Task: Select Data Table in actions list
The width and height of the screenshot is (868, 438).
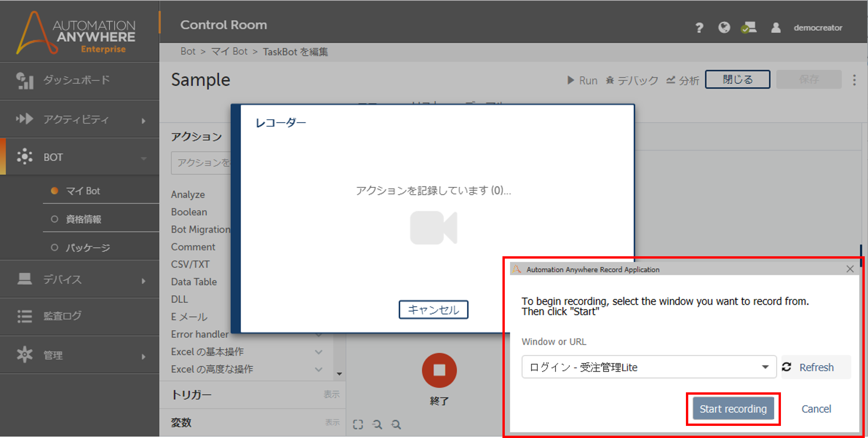Action: tap(194, 282)
